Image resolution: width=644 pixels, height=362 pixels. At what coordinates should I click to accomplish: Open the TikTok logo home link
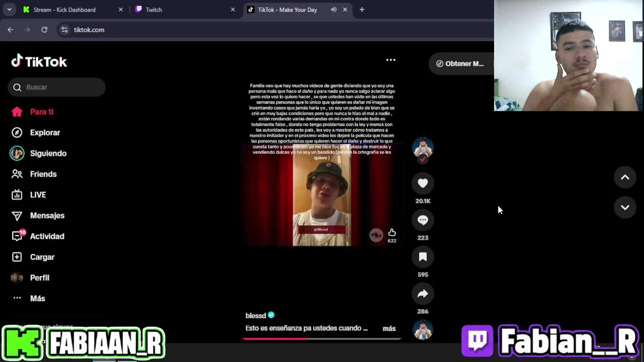click(x=39, y=61)
